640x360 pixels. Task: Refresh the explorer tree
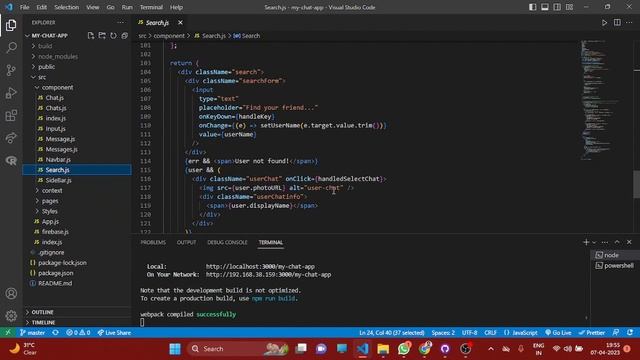(x=113, y=36)
